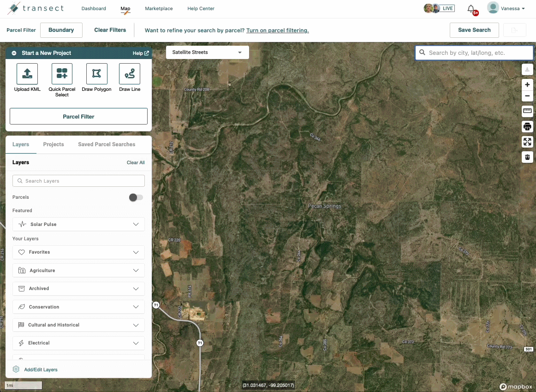The image size is (536, 392).
Task: Click the large Parcel Filter button
Action: point(78,117)
